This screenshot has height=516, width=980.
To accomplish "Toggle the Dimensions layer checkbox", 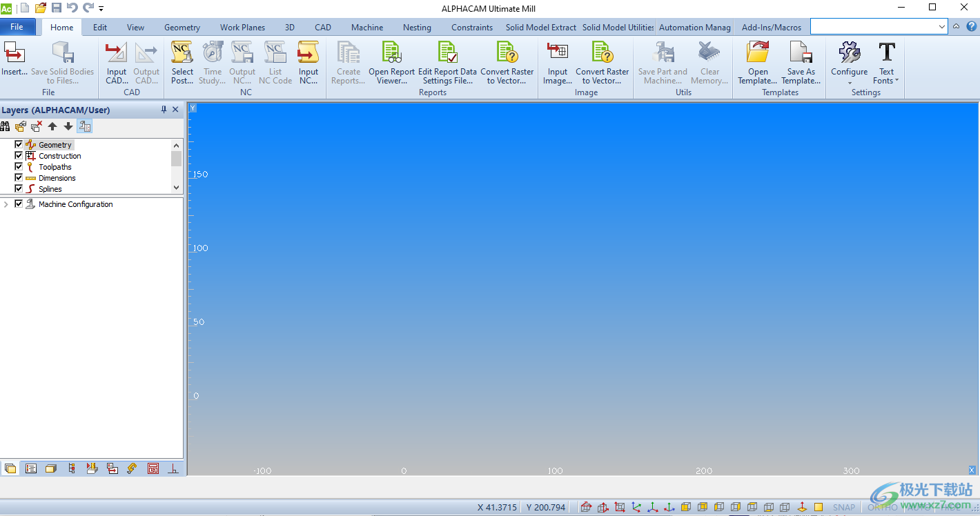I will pos(19,178).
